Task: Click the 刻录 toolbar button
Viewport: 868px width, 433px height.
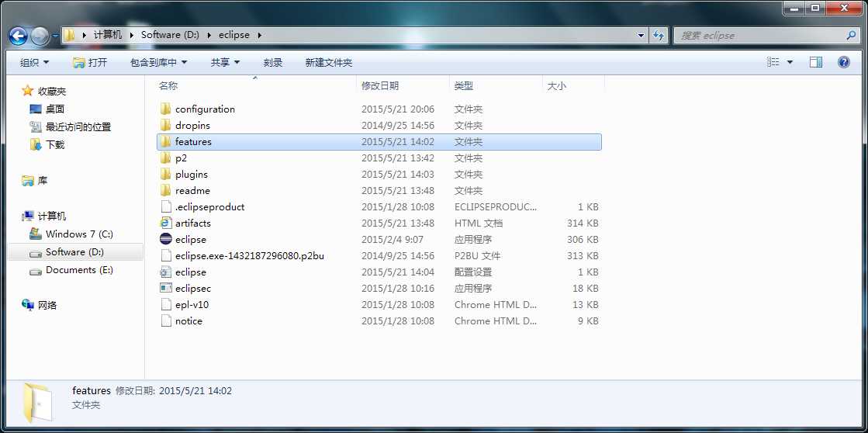Action: 273,63
